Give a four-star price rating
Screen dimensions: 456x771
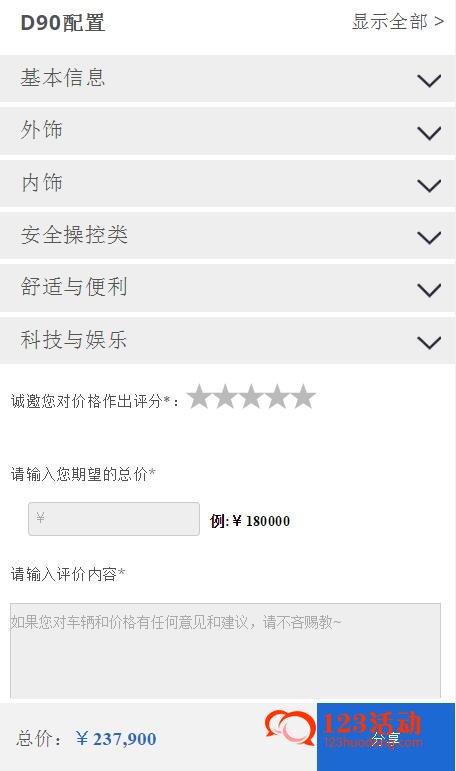277,396
